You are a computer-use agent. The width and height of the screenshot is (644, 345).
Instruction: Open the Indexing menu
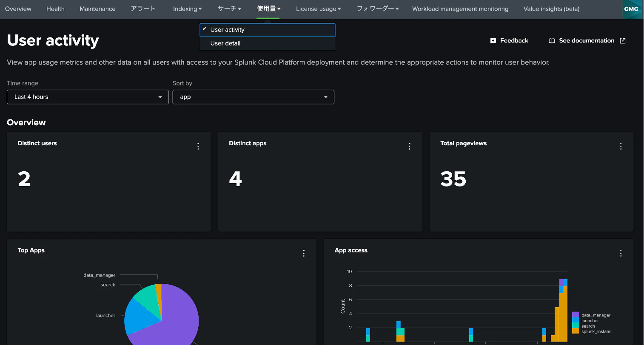pos(188,9)
